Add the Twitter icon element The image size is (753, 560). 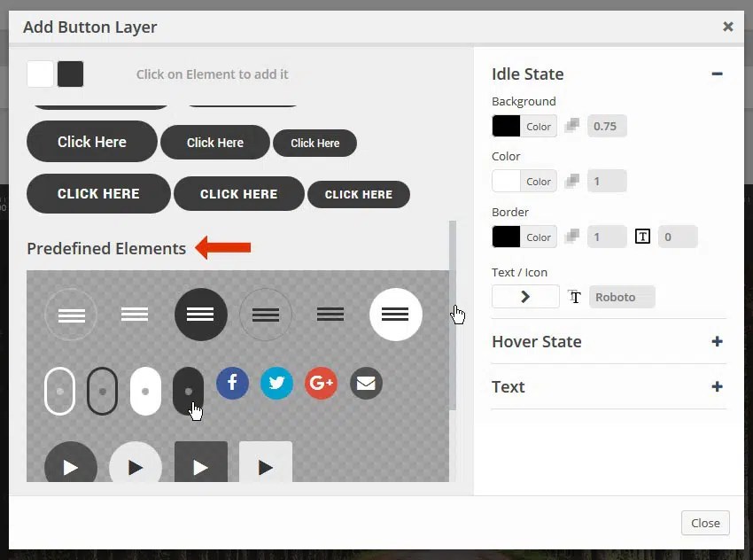point(276,383)
